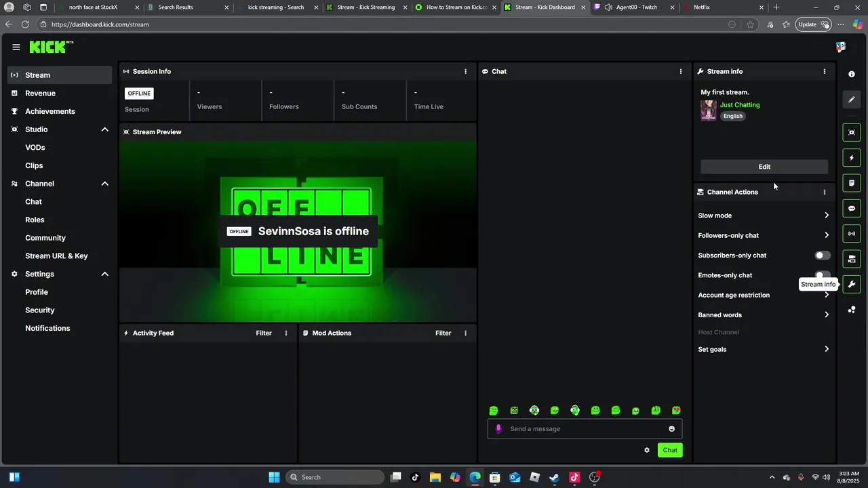Click the browser Update button
Image resolution: width=868 pixels, height=488 pixels.
[x=814, y=24]
